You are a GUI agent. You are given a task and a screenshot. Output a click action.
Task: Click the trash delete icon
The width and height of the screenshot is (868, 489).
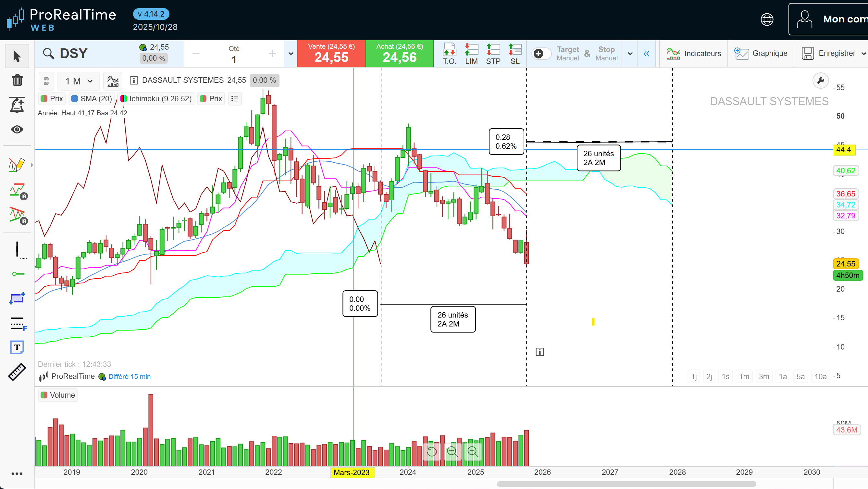(x=17, y=80)
